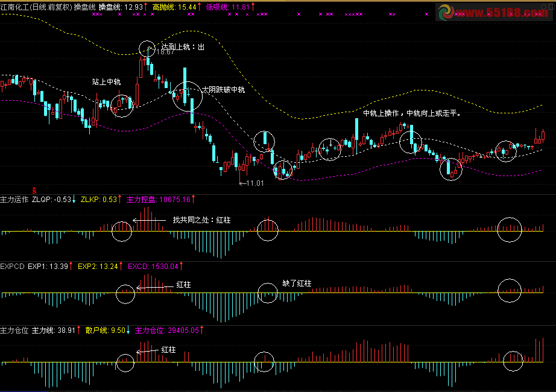Click the split-square icon in chart corner
The width and height of the screenshot is (556, 392).
(551, 7)
